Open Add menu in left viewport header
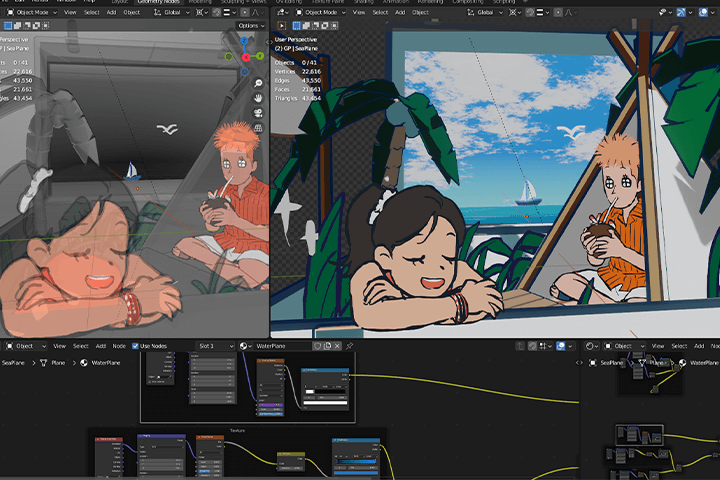 coord(111,12)
